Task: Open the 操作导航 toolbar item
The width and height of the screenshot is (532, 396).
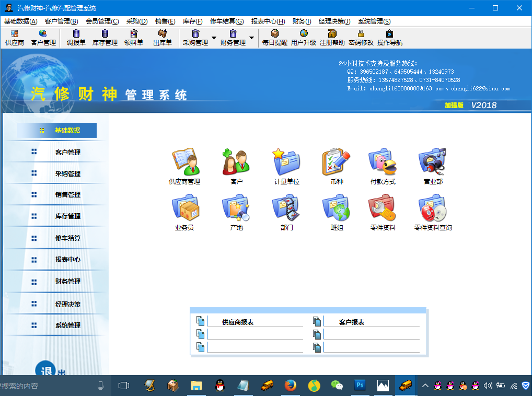Action: point(390,38)
